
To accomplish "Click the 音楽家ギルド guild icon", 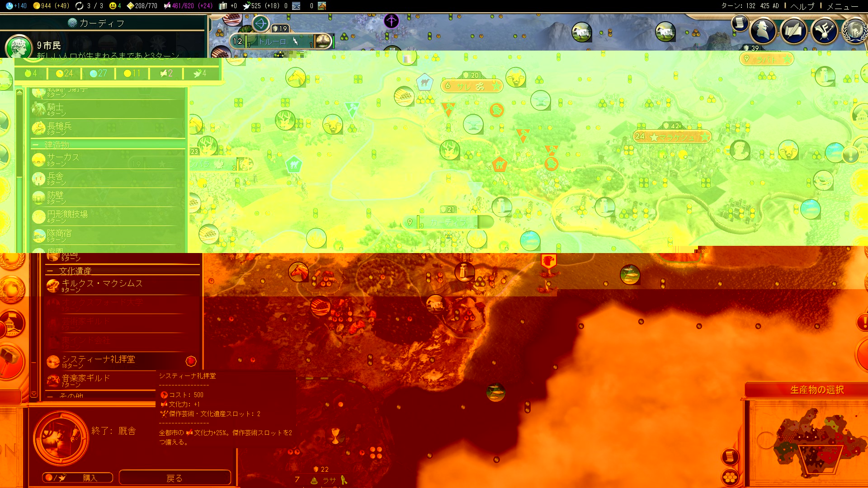I will pos(53,380).
